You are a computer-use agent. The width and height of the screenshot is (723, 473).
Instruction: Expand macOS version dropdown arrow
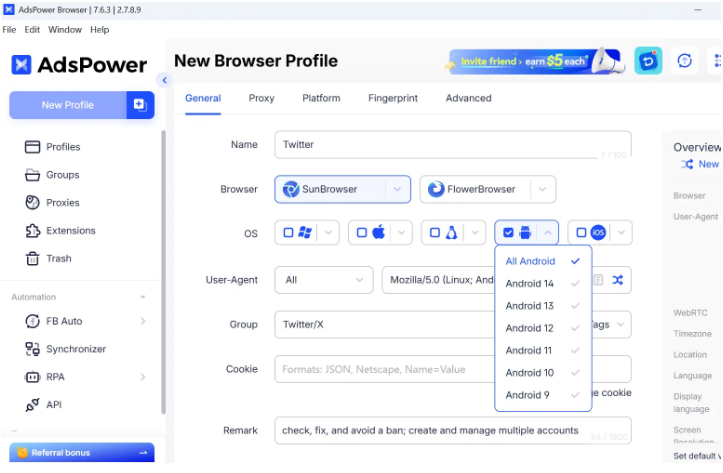click(401, 233)
